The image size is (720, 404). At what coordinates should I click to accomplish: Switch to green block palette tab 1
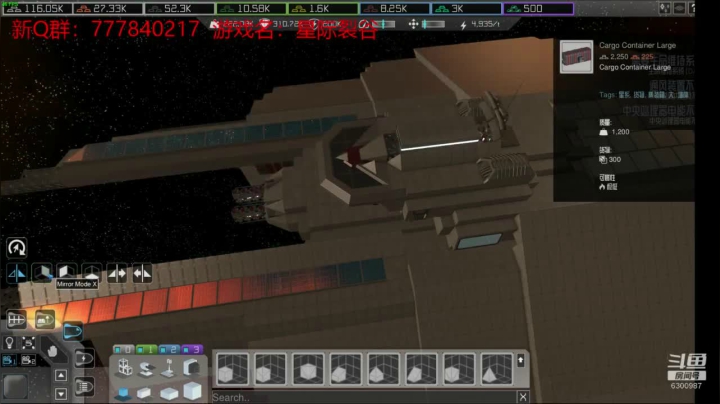coord(146,349)
